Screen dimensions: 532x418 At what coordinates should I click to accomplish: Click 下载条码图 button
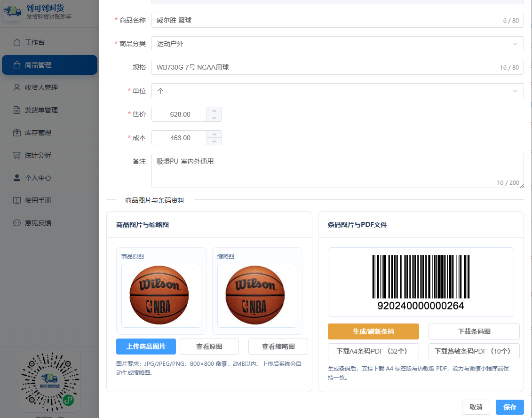(x=474, y=331)
